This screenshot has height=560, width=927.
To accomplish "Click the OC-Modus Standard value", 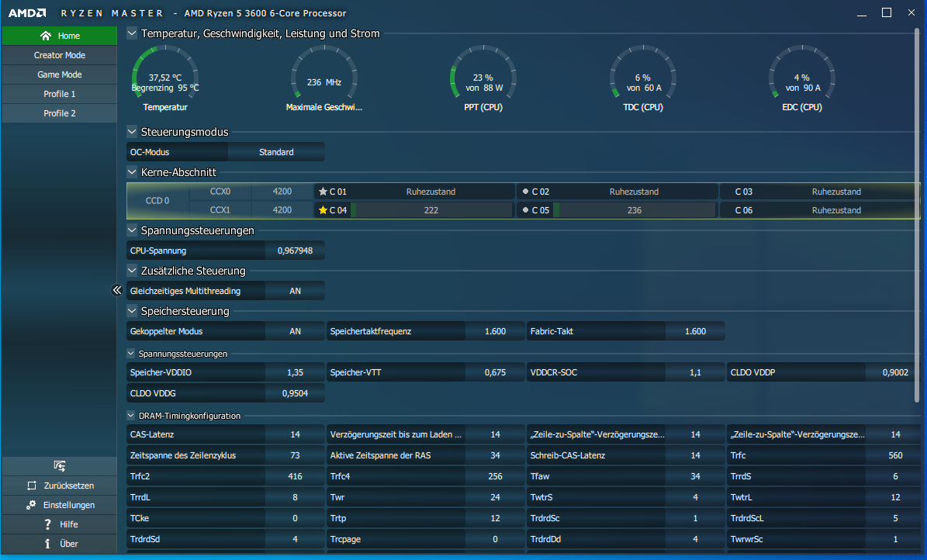I will click(x=276, y=152).
